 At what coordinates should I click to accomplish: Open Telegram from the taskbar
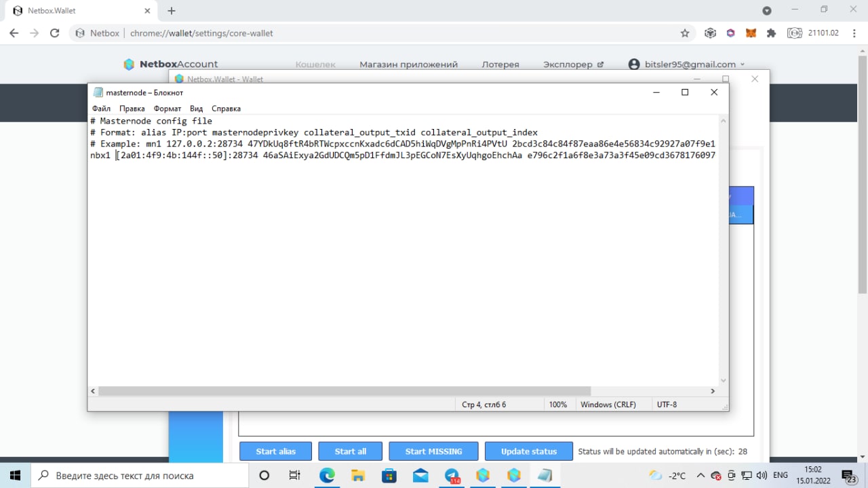tap(452, 475)
